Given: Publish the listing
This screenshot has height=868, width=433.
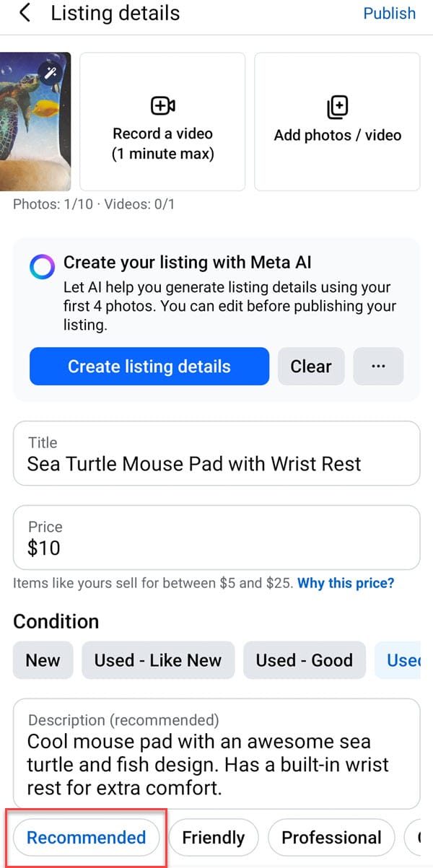Looking at the screenshot, I should click(389, 14).
